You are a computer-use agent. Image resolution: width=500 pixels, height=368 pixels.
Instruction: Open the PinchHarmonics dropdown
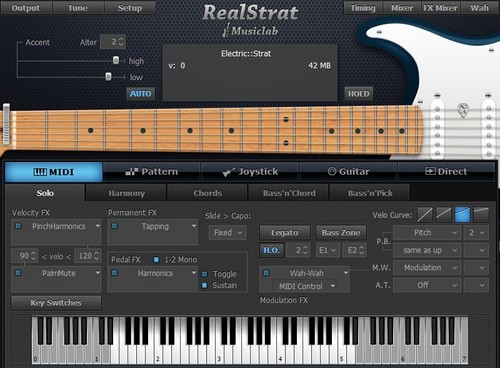97,226
